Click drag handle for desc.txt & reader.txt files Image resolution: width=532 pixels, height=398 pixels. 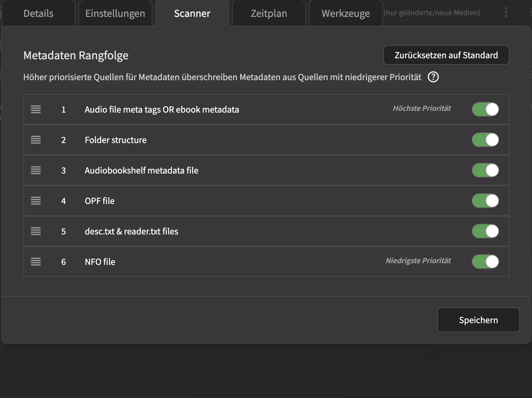point(36,231)
